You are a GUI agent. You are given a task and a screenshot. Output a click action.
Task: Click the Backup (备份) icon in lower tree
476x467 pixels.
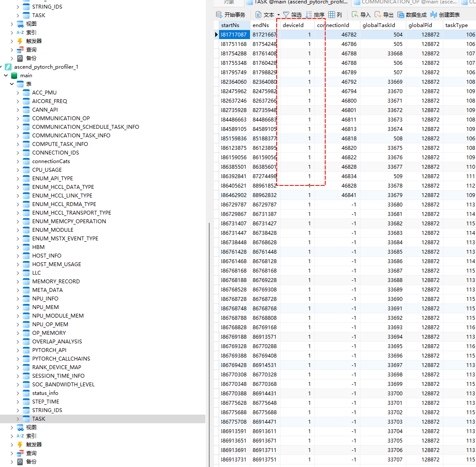click(20, 461)
